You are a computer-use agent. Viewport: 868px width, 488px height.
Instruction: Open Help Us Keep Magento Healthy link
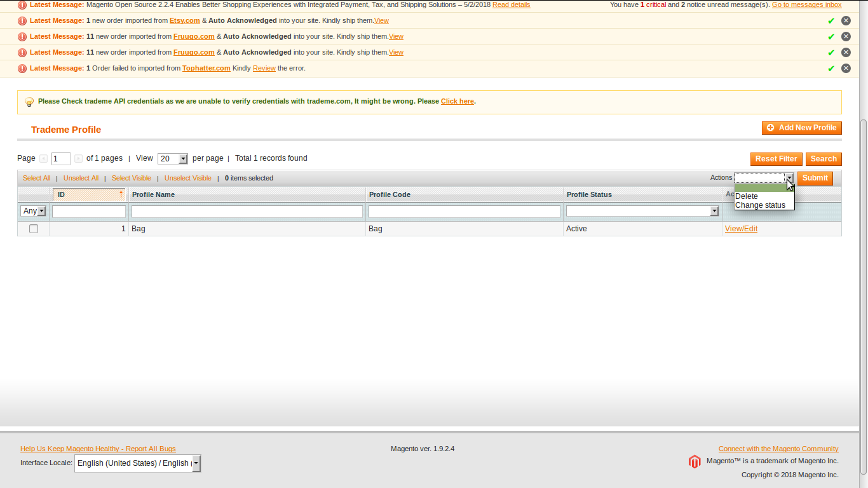pos(98,449)
